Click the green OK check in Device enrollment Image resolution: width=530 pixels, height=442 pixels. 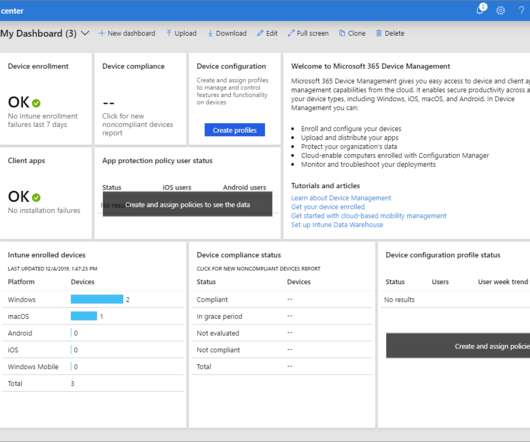pos(36,103)
